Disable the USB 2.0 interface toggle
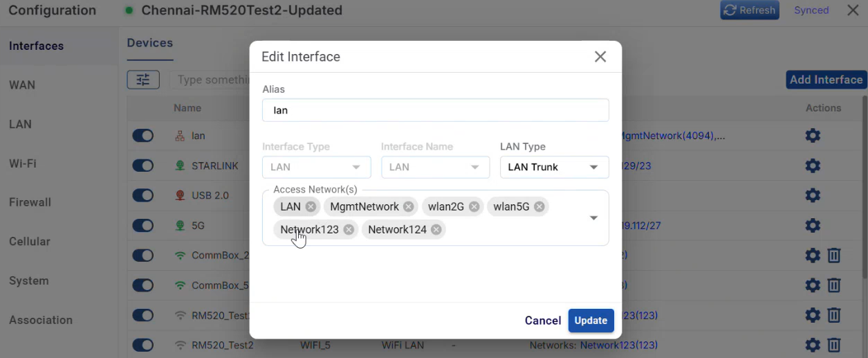This screenshot has width=868, height=358. [142, 195]
